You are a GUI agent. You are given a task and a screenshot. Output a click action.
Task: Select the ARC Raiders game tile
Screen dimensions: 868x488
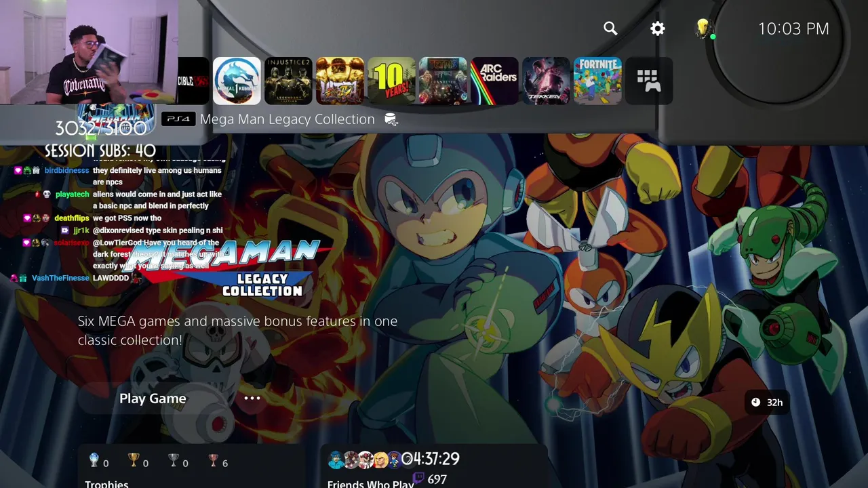[494, 81]
